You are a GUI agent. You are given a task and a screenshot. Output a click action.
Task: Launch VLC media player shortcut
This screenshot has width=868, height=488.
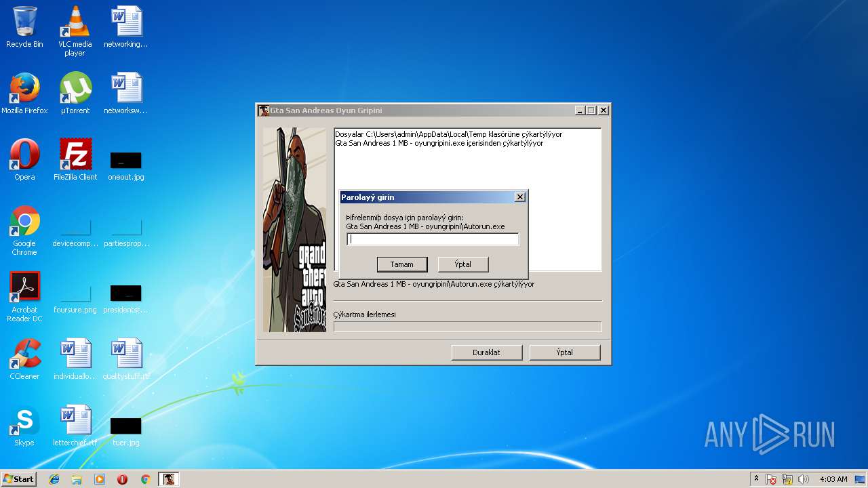[75, 31]
